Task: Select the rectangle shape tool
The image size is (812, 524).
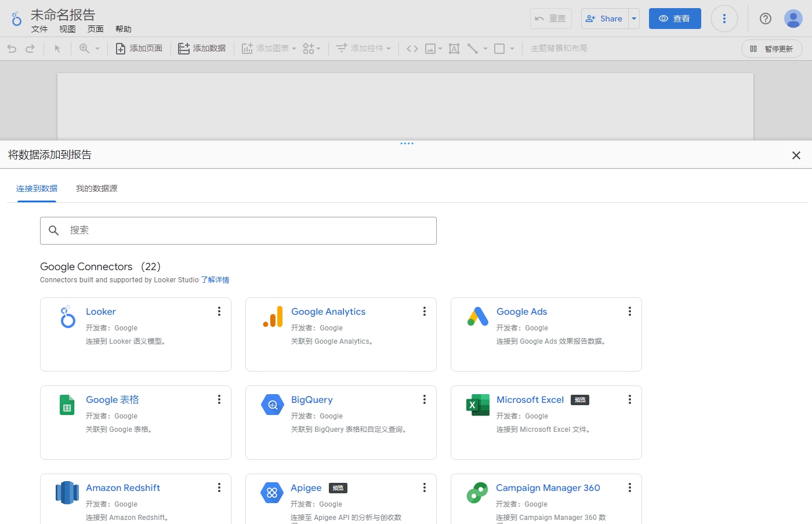Action: click(499, 49)
